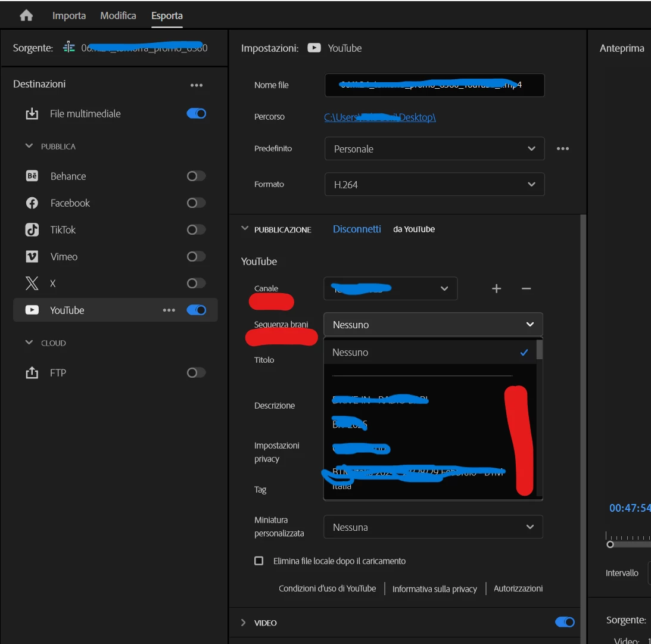Click the preview timeline playhead handle
The height and width of the screenshot is (644, 651).
pyautogui.click(x=610, y=545)
